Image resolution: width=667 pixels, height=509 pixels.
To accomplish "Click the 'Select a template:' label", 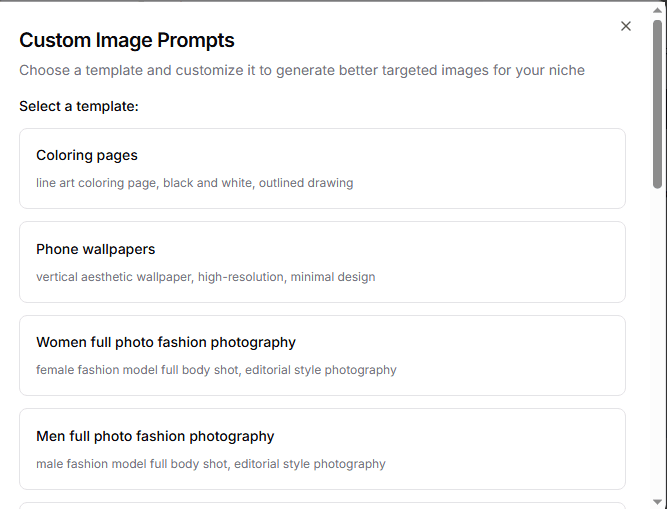I will (79, 106).
